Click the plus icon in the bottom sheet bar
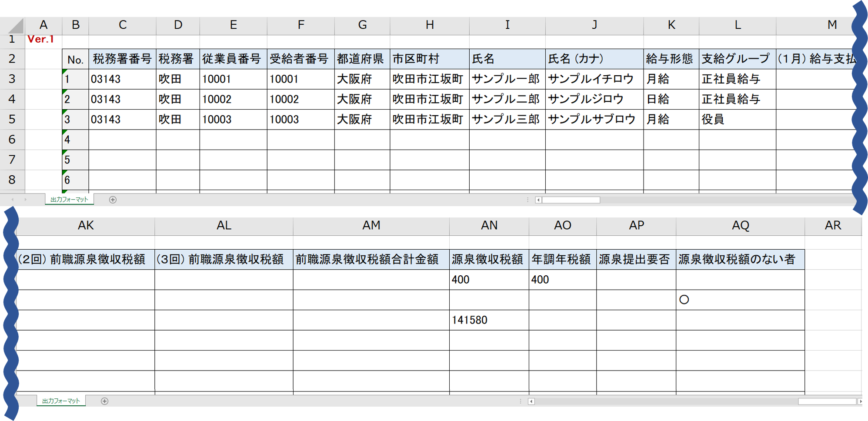This screenshot has height=421, width=868. (x=103, y=401)
